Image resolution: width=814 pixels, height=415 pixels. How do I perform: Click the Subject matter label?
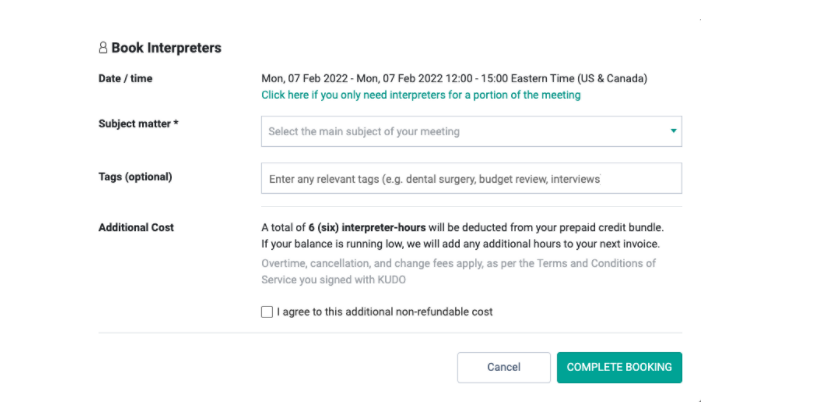click(x=134, y=124)
